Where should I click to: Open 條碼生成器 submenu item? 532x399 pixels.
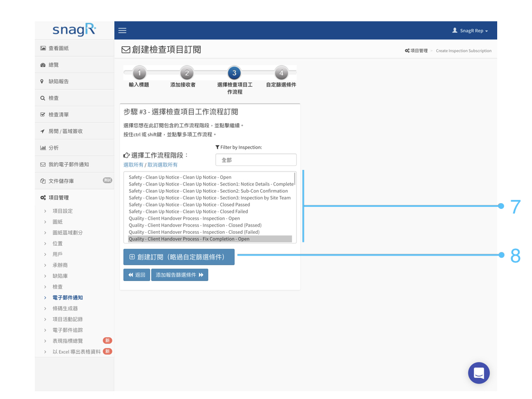coord(65,309)
